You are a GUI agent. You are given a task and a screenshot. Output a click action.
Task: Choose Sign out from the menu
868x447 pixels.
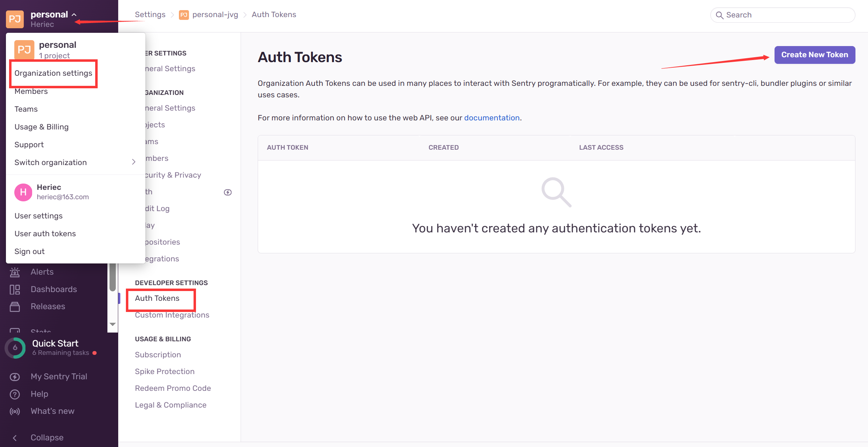(30, 251)
